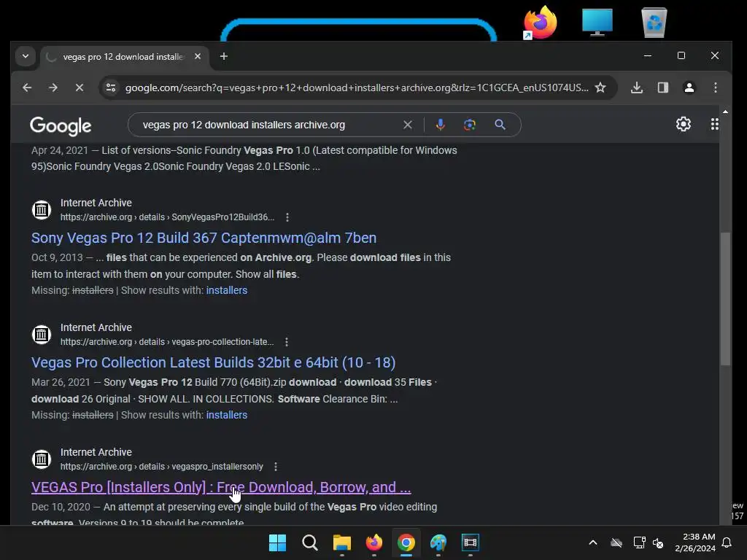Viewport: 747px width, 560px height.
Task: Click archive.org URL of vegaspro_installersonly
Action: (x=161, y=467)
